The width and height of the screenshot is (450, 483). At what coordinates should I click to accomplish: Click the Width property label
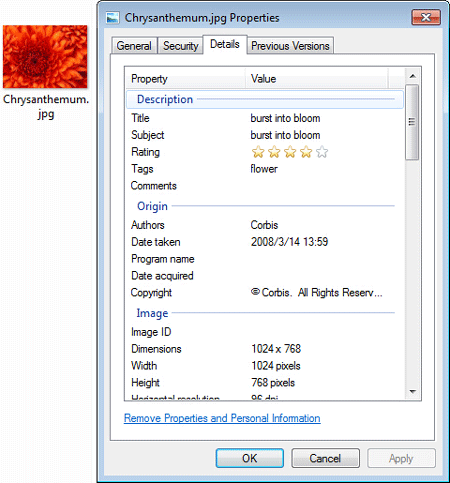coord(144,366)
